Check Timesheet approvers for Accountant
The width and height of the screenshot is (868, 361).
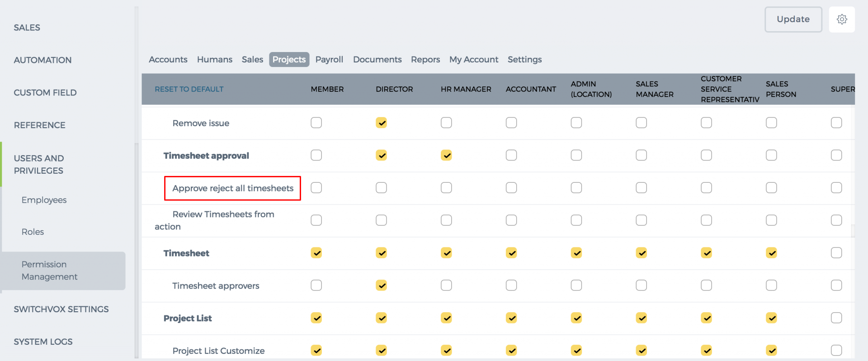[x=511, y=285]
